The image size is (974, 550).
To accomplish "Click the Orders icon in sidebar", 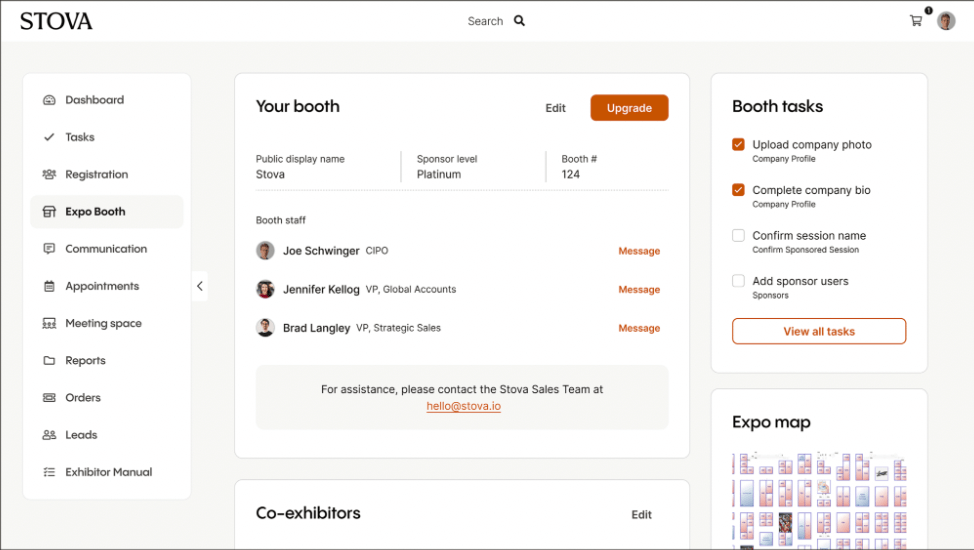I will (x=49, y=398).
